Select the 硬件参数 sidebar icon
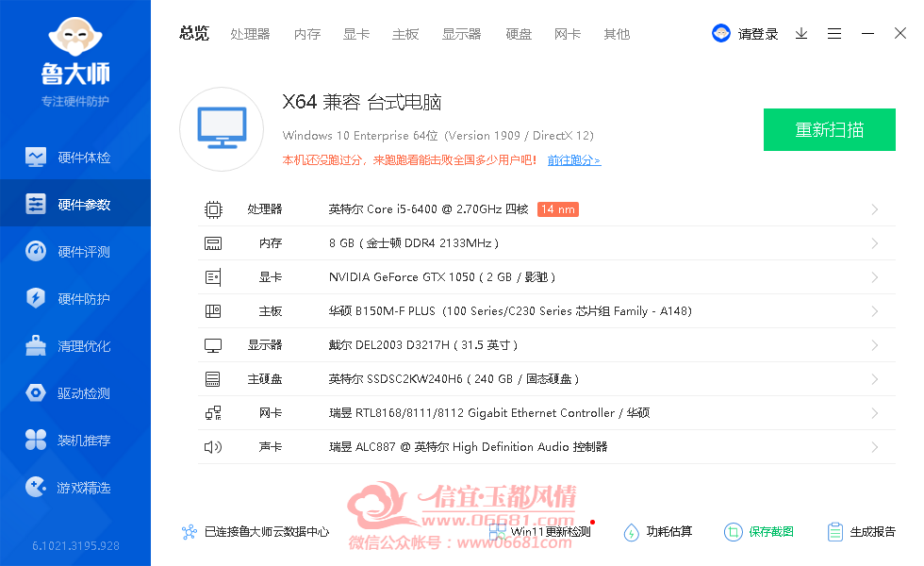Viewport: 924px width, 566px height. click(x=36, y=204)
